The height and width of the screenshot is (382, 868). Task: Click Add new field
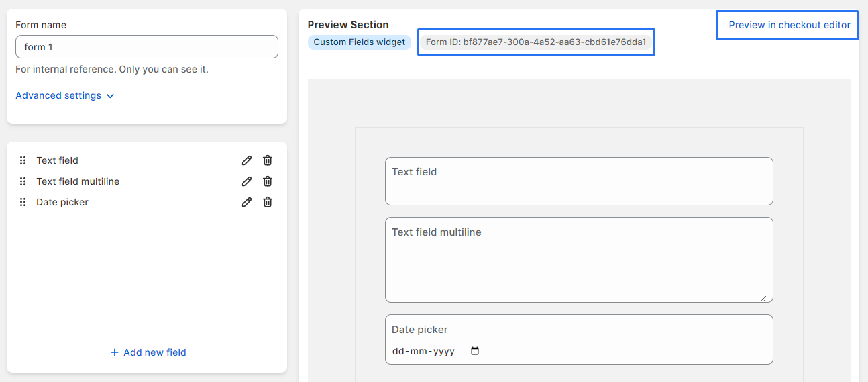pyautogui.click(x=148, y=352)
